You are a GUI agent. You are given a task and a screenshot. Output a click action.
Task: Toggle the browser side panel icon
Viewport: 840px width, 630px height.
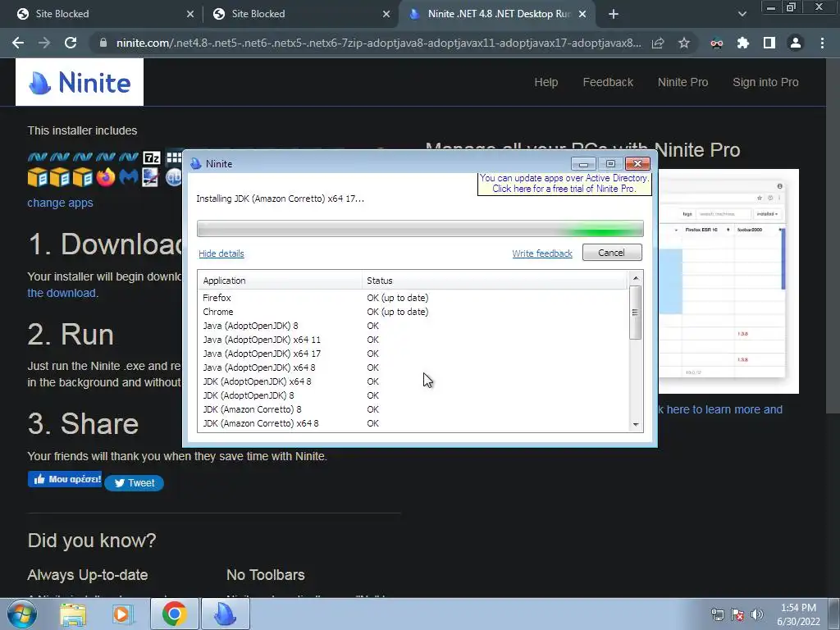[x=769, y=43]
